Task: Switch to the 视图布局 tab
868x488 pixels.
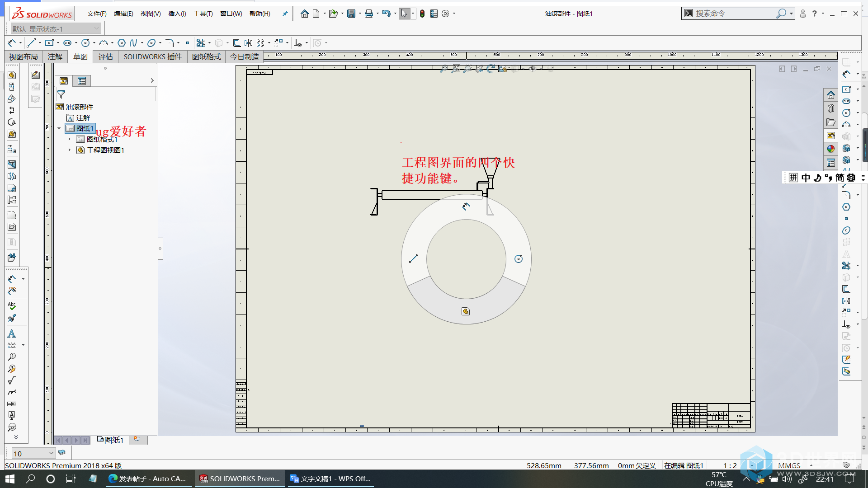Action: point(24,56)
